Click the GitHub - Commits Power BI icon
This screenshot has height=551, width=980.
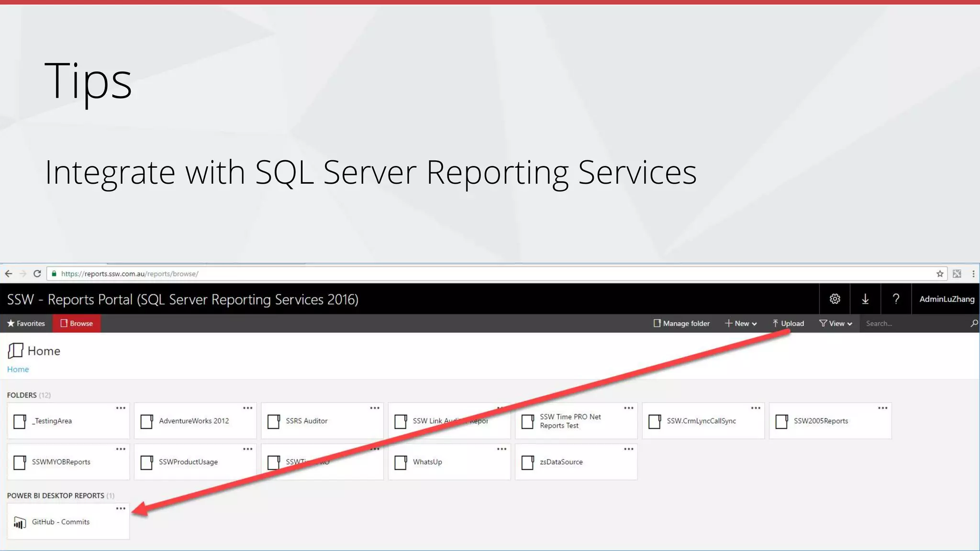click(x=20, y=522)
